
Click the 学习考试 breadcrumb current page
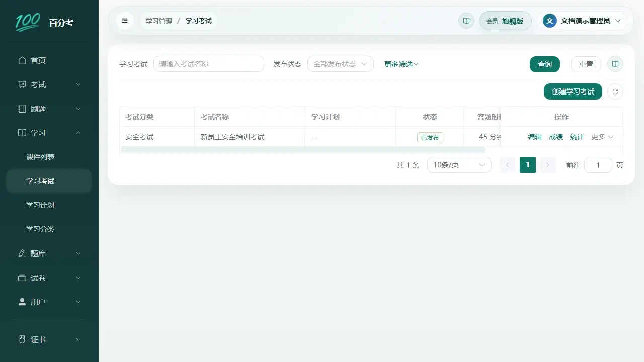(x=199, y=21)
